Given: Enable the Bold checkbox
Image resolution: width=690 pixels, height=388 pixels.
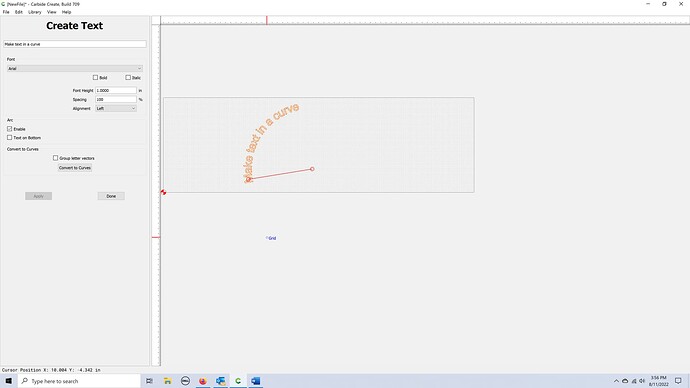Looking at the screenshot, I should pos(95,77).
